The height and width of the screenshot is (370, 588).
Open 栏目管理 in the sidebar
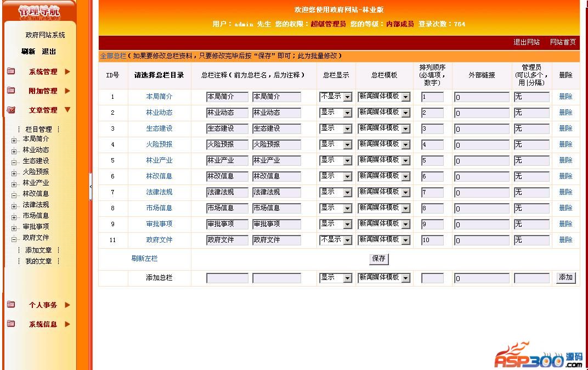[x=38, y=130]
